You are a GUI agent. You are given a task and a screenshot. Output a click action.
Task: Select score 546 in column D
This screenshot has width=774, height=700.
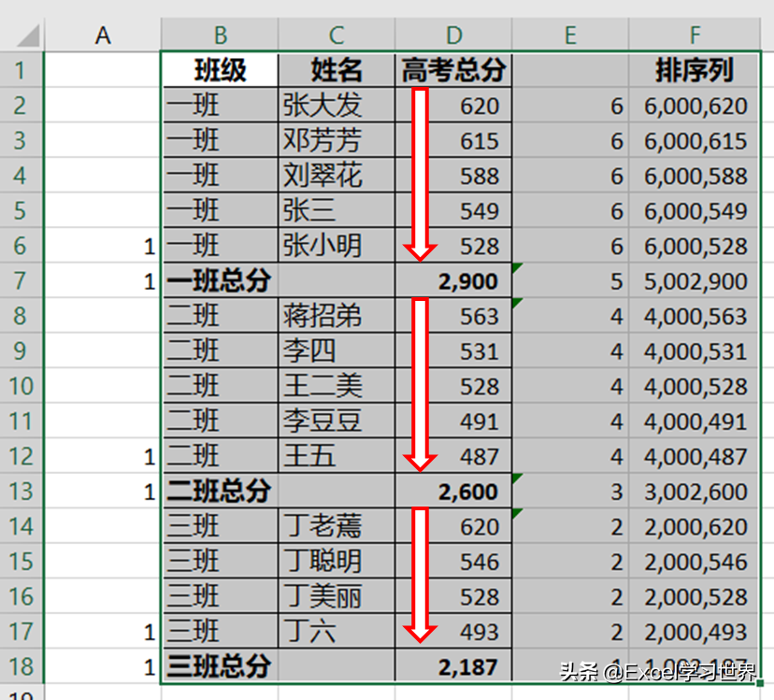(x=453, y=561)
